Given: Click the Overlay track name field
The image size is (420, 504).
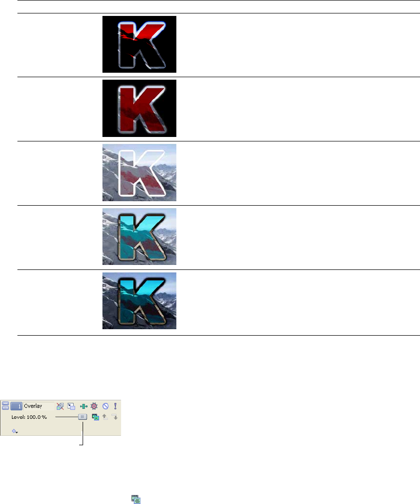Looking at the screenshot, I should tap(38, 406).
